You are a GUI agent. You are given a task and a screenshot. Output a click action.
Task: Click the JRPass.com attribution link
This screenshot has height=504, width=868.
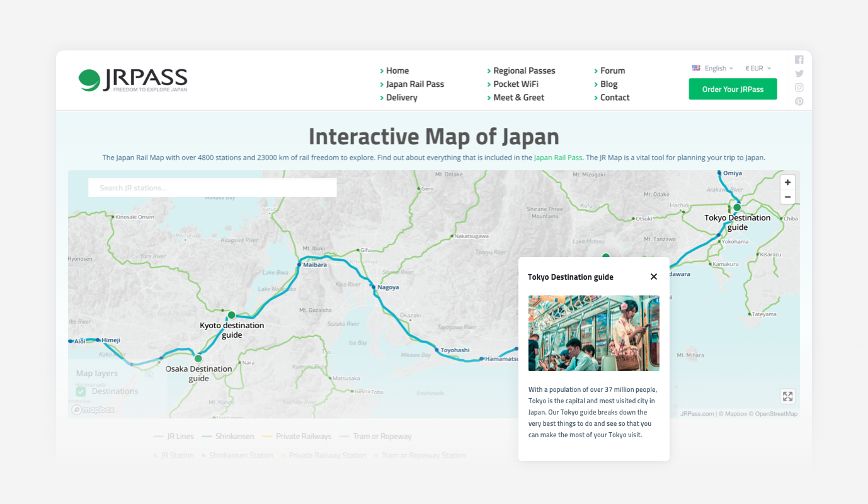point(697,414)
